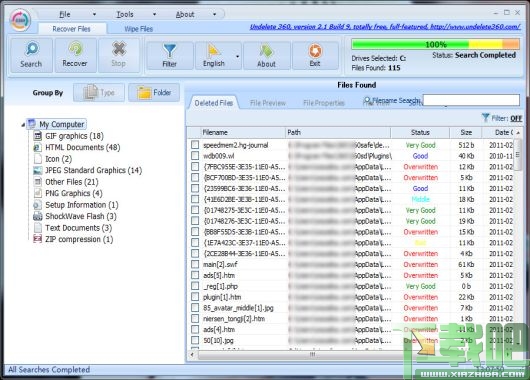Screen dimensions: 530x380
Task: Click the Exit toolbar button
Action: [315, 56]
